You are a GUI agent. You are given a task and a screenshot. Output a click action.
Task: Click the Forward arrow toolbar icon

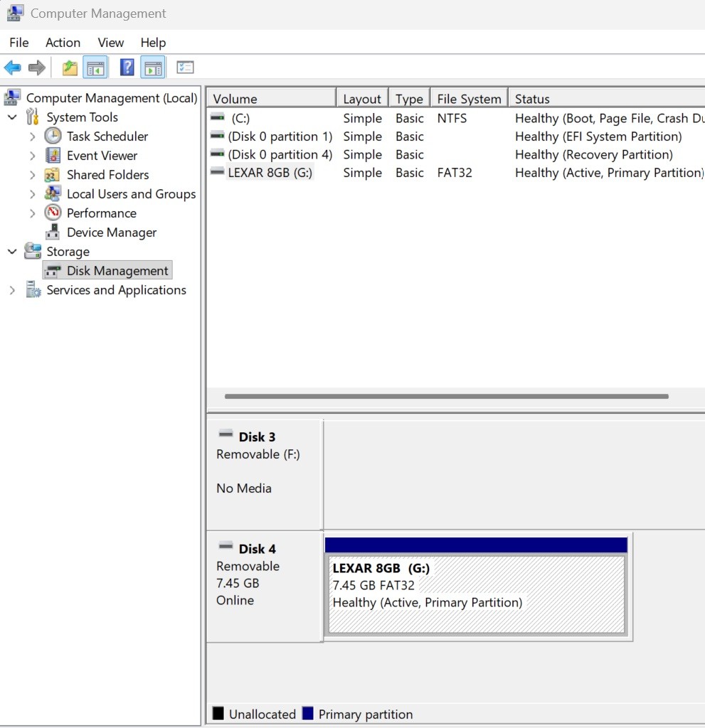tap(37, 68)
